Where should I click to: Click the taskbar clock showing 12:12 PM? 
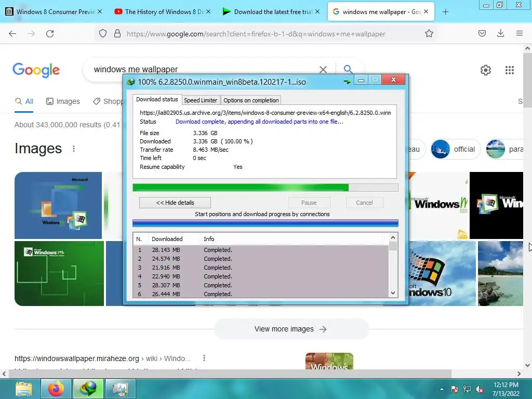coord(506,389)
